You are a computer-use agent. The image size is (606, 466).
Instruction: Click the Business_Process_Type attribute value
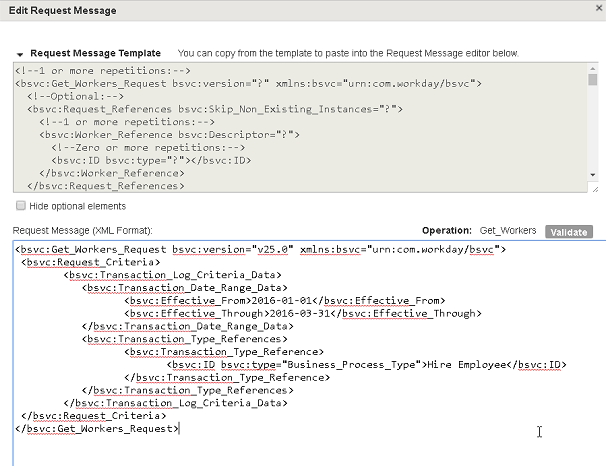pos(352,365)
